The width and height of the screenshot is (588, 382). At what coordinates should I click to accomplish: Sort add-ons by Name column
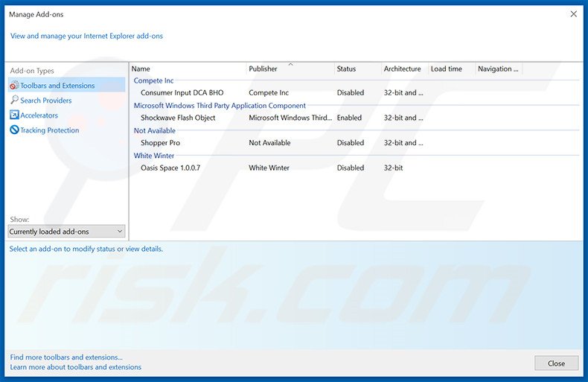tap(188, 69)
